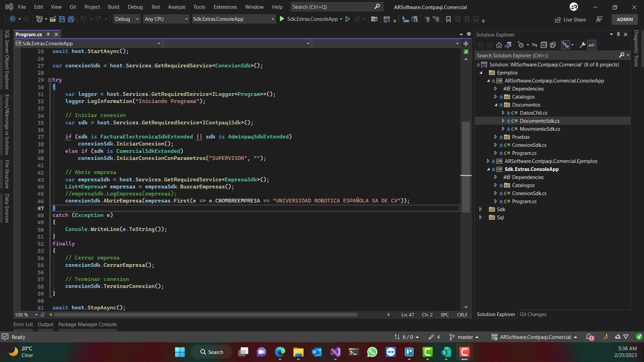
Task: Toggle Preview Selected Items in Solution Explorer
Action: coord(592,45)
